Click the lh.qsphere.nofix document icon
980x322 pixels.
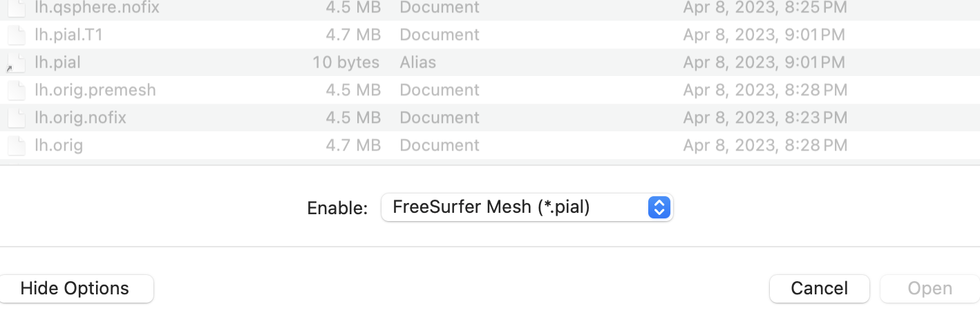17,8
